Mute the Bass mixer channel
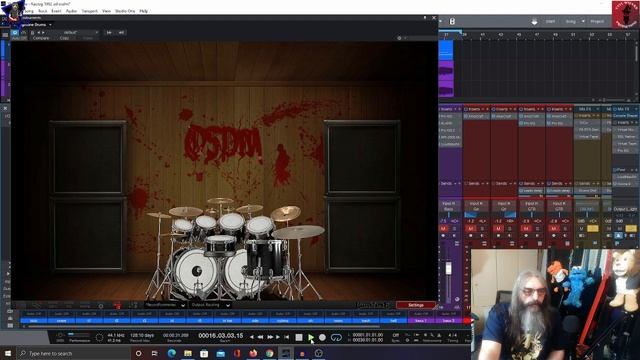 pyautogui.click(x=444, y=229)
